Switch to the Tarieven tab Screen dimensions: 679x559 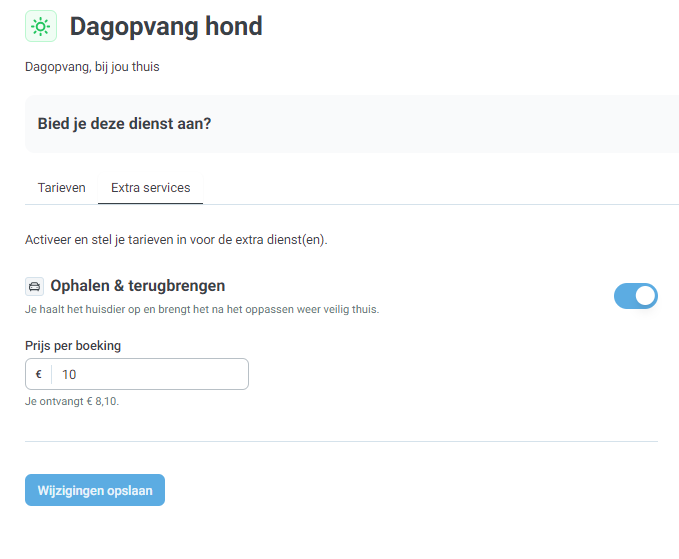(x=61, y=188)
